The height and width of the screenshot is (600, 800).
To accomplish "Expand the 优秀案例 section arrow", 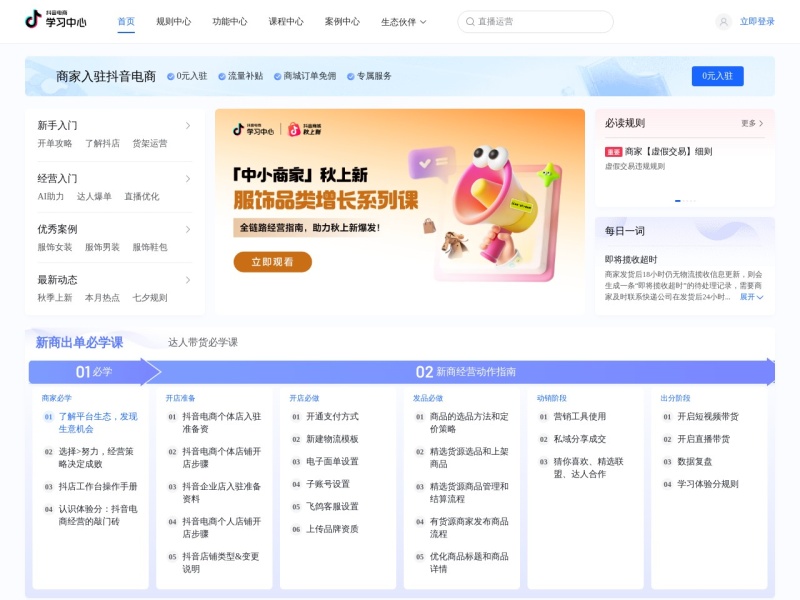I will click(x=188, y=229).
